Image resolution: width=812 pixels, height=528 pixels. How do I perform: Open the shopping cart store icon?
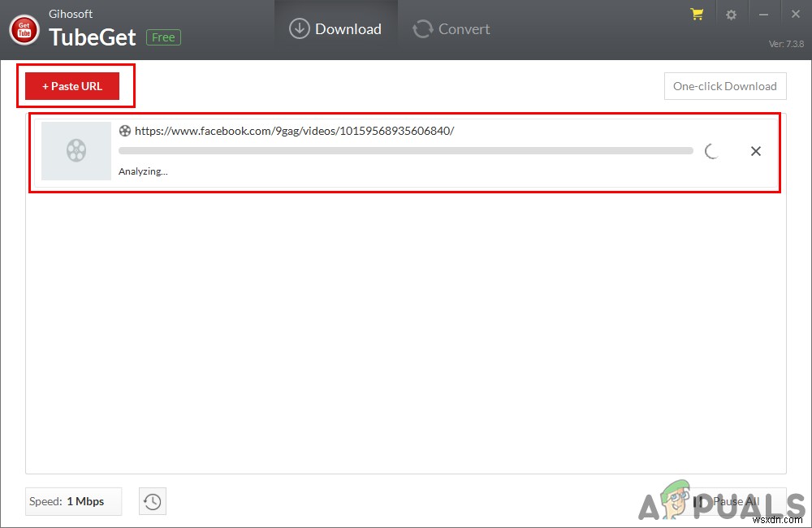pyautogui.click(x=697, y=14)
